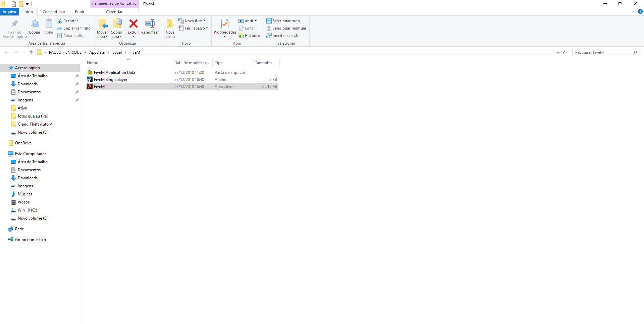This screenshot has height=324, width=644.
Task: Click Grupo doméstico in navigation pane
Action: click(x=31, y=240)
